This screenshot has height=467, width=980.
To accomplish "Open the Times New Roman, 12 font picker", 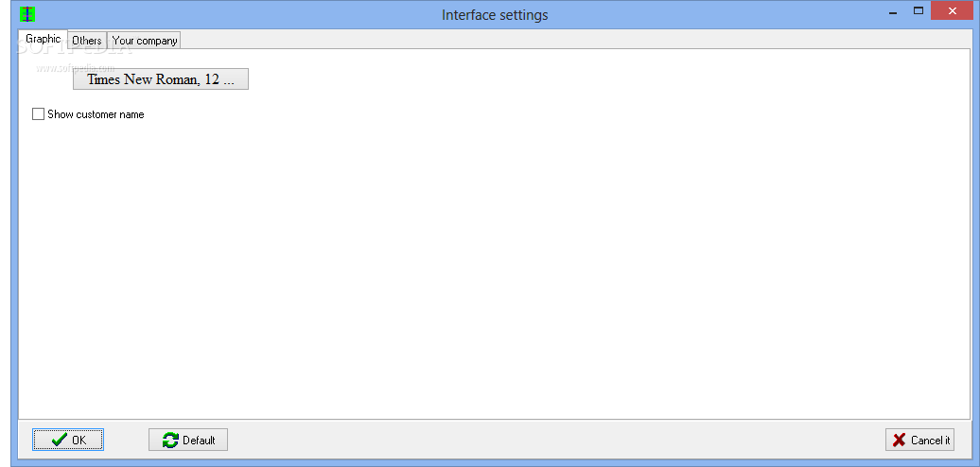I will tap(161, 79).
